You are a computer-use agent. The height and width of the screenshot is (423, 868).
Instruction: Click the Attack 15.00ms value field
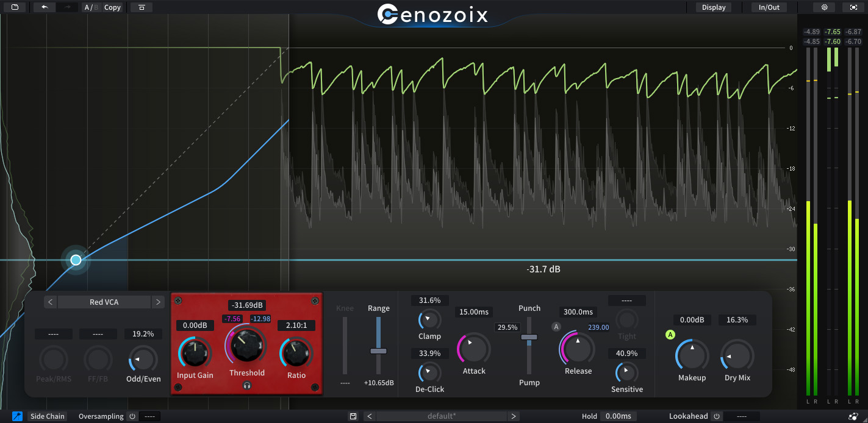click(x=474, y=312)
